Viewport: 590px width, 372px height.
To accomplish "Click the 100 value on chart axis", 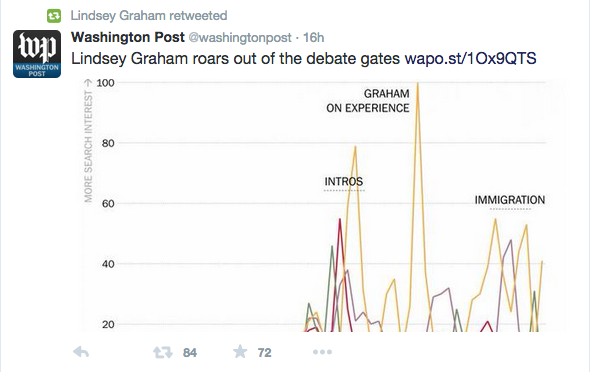I will [105, 83].
